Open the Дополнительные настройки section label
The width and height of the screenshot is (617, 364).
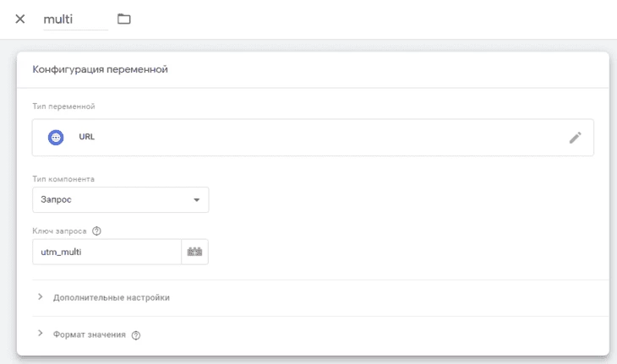(x=112, y=297)
